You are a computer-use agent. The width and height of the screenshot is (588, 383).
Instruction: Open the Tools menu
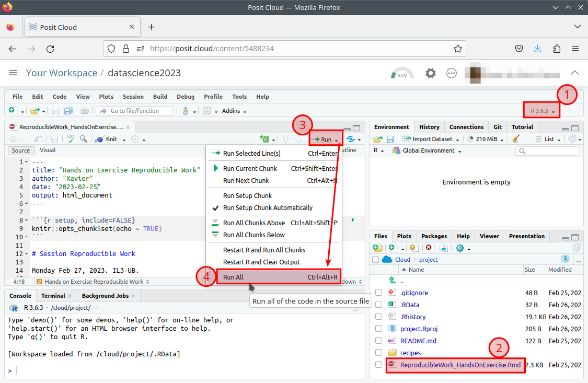pyautogui.click(x=239, y=97)
